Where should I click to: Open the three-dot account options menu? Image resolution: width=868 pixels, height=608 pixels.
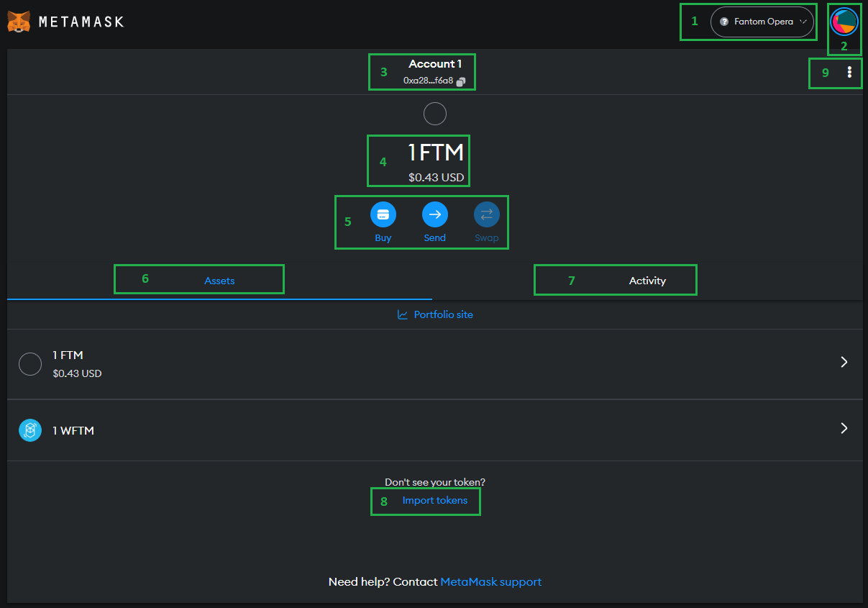coord(849,72)
